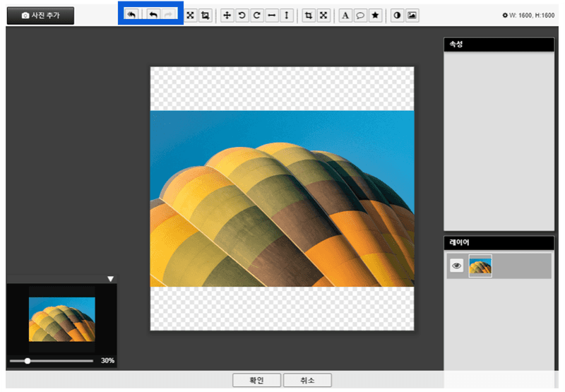This screenshot has height=392, width=565.
Task: Flip image horizontally with toolbar icon
Action: point(271,15)
